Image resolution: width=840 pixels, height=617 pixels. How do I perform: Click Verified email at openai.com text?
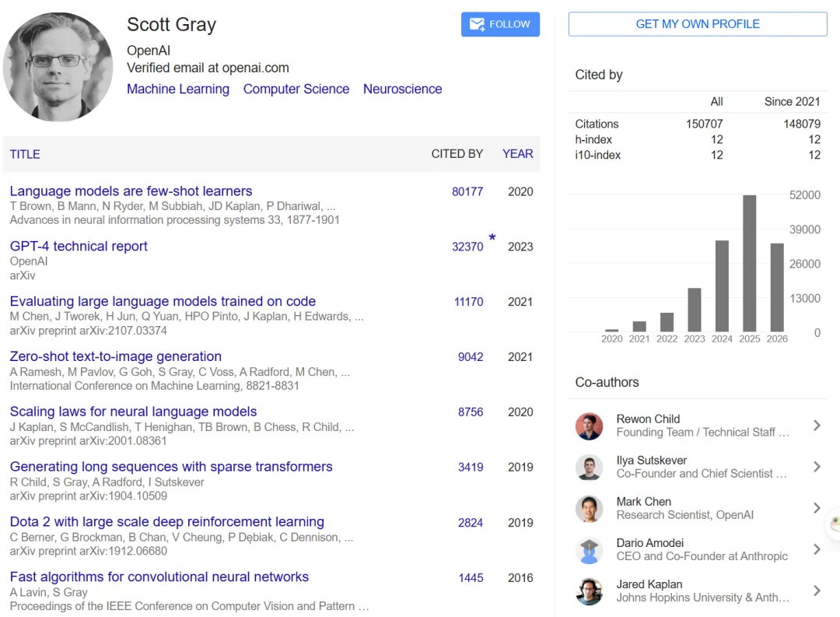click(208, 68)
